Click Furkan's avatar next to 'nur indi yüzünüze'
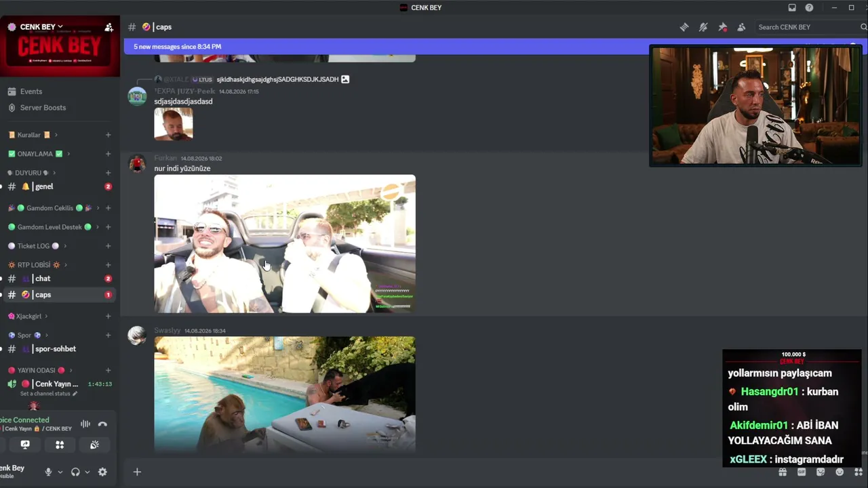This screenshot has height=488, width=868. tap(137, 164)
